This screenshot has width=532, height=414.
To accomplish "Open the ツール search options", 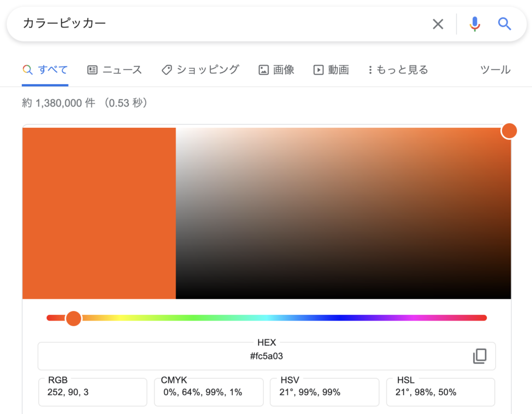I will pyautogui.click(x=495, y=70).
